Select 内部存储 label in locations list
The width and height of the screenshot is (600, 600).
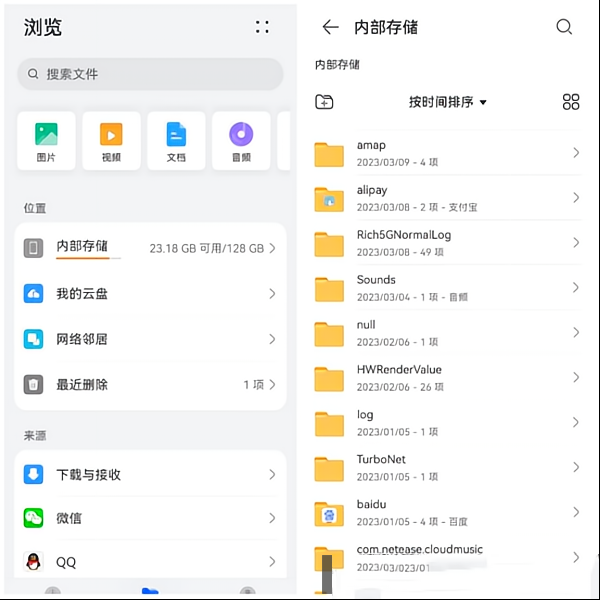point(82,246)
